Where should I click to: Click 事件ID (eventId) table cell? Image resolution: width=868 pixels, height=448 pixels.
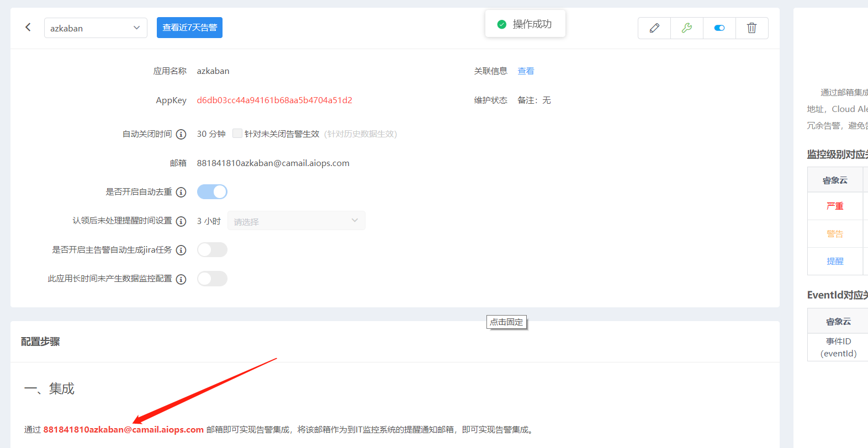click(x=838, y=347)
